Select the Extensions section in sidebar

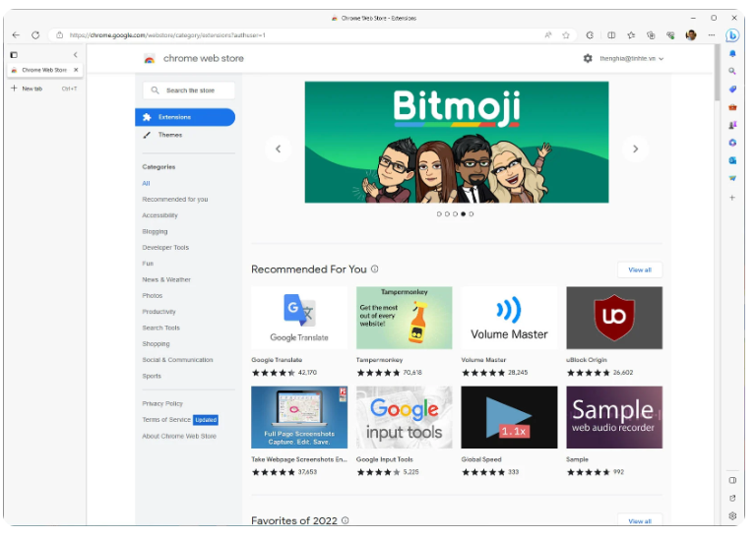[x=184, y=117]
